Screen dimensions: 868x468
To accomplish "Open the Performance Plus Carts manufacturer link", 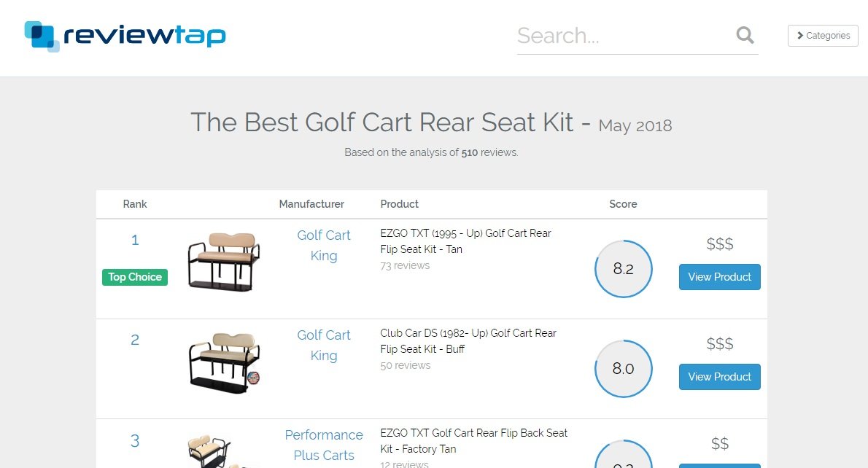I will coord(324,445).
